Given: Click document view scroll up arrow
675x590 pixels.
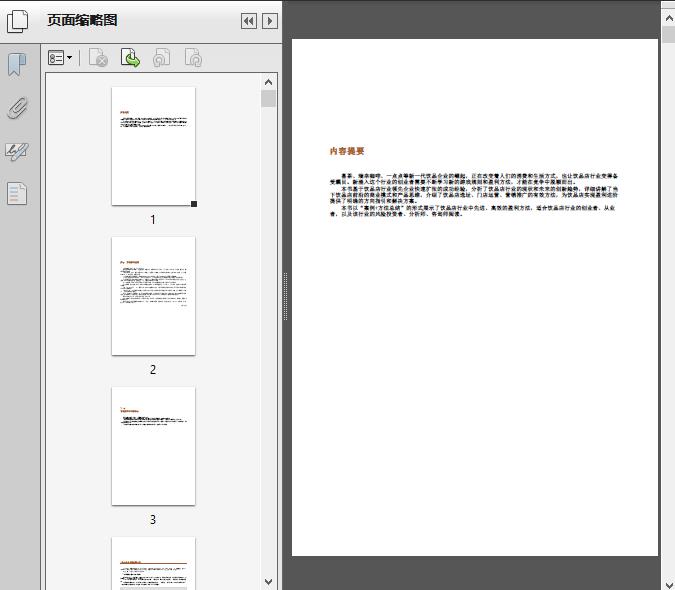Looking at the screenshot, I should click(669, 19).
